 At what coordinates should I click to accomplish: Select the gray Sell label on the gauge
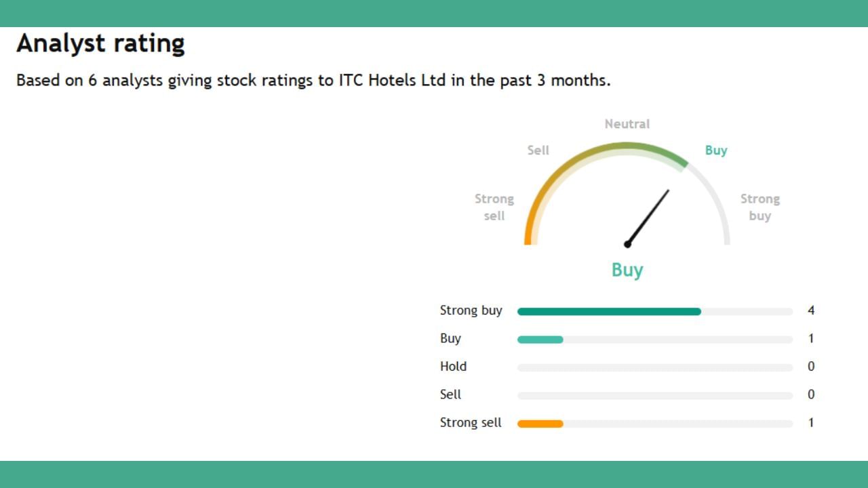pyautogui.click(x=538, y=150)
